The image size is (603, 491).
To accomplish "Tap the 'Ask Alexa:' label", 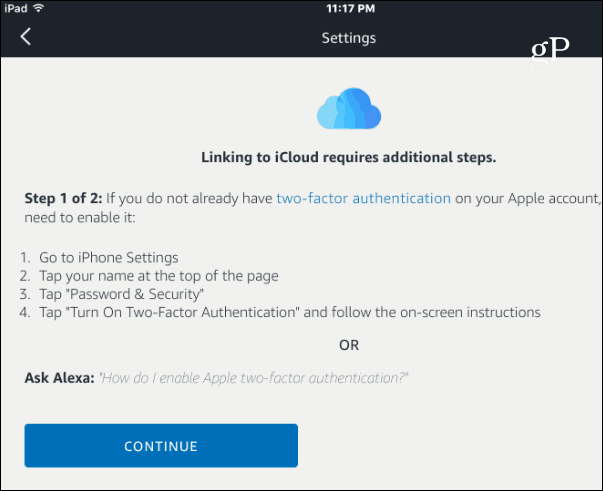I will [x=60, y=378].
